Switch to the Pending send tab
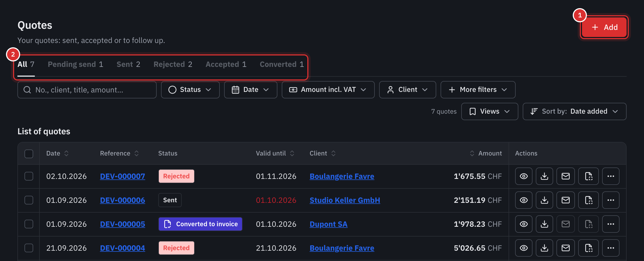The height and width of the screenshot is (261, 644). [x=75, y=64]
